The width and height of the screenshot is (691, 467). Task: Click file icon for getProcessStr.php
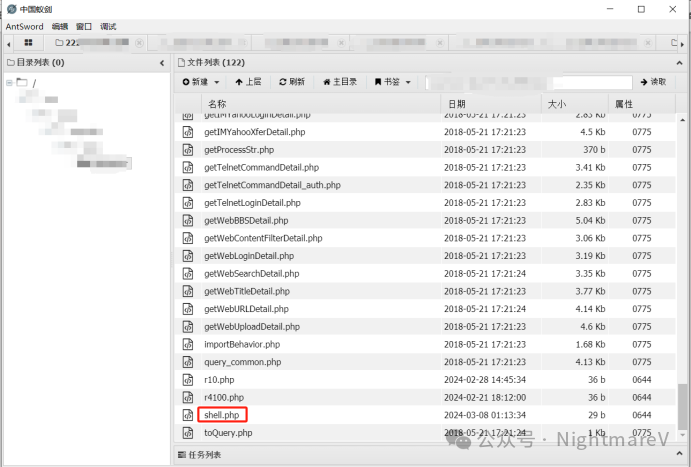[188, 150]
